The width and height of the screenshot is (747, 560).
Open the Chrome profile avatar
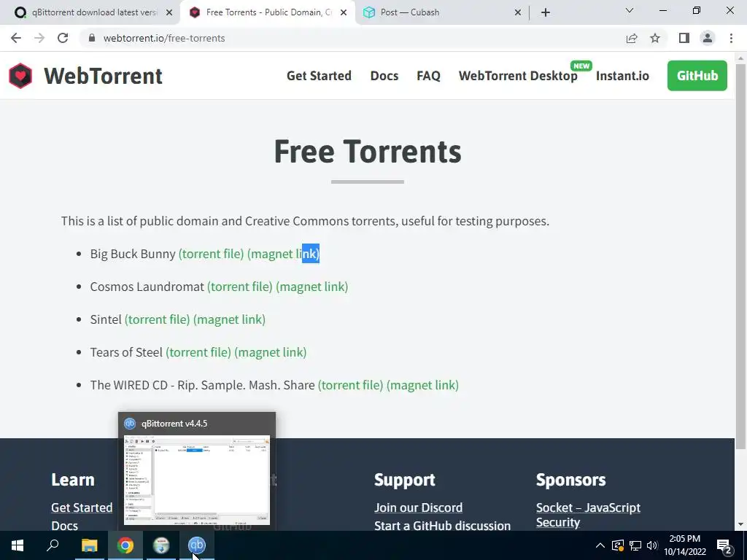[x=708, y=38]
